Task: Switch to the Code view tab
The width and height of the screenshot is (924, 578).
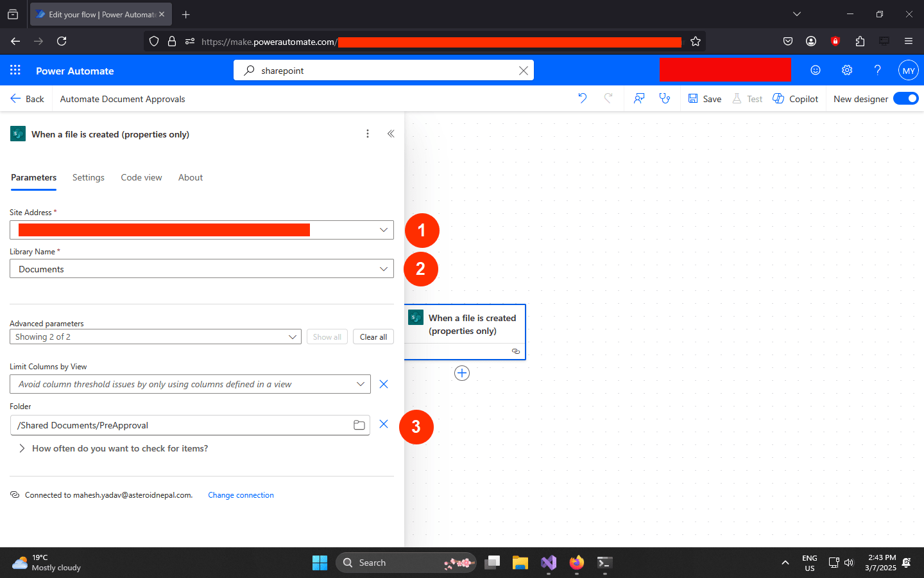Action: pyautogui.click(x=141, y=178)
